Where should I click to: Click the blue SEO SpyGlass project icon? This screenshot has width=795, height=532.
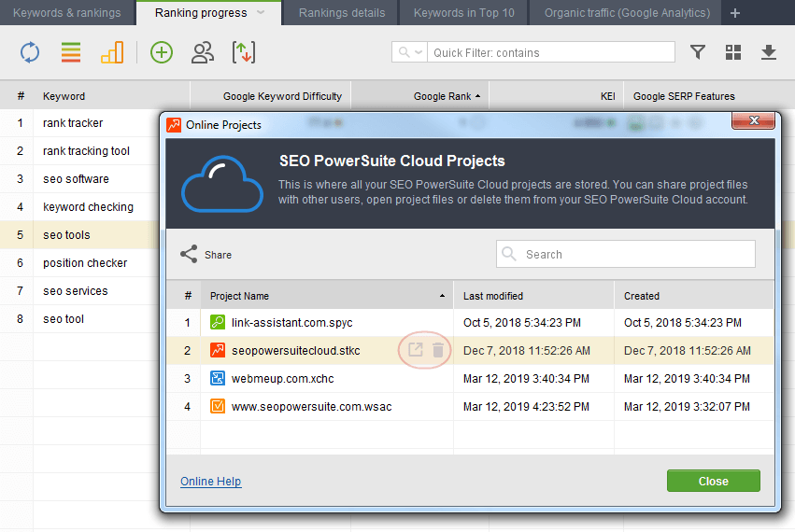pos(218,378)
